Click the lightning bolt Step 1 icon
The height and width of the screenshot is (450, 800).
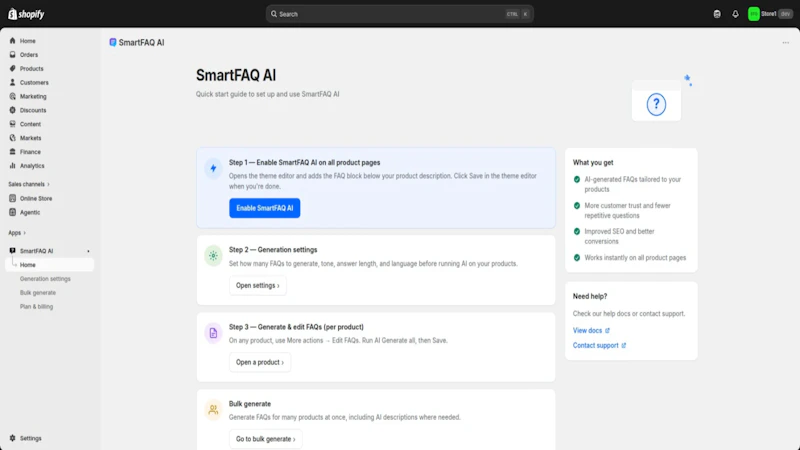(x=213, y=168)
